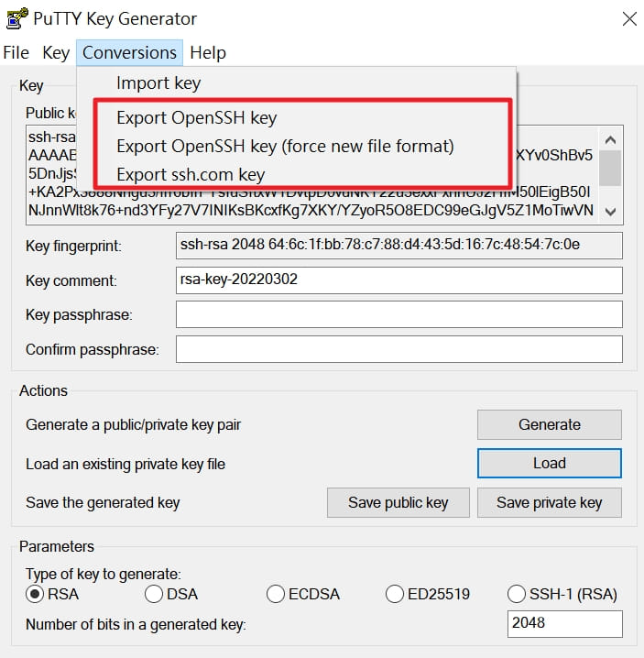Open the Help menu
Viewport: 644px width, 658px height.
208,53
